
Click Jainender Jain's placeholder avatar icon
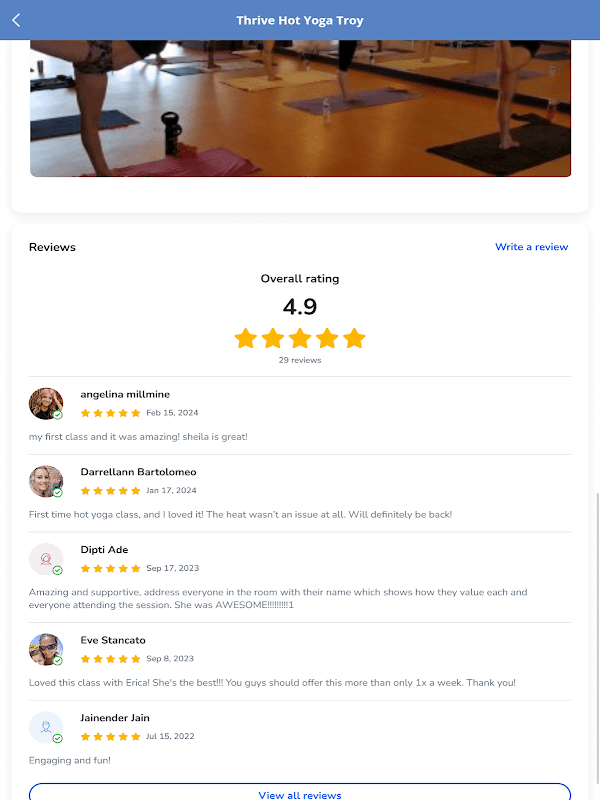pos(46,727)
